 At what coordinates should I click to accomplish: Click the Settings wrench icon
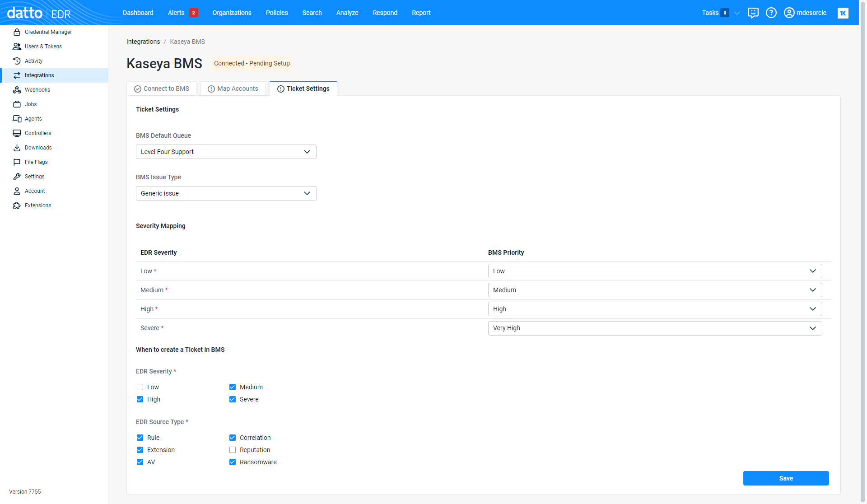click(x=17, y=177)
